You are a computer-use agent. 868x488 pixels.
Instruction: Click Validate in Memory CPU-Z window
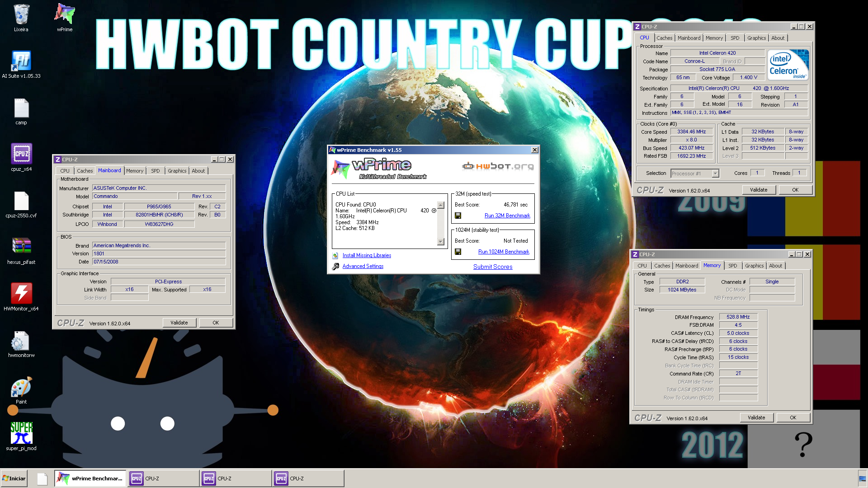(x=756, y=418)
